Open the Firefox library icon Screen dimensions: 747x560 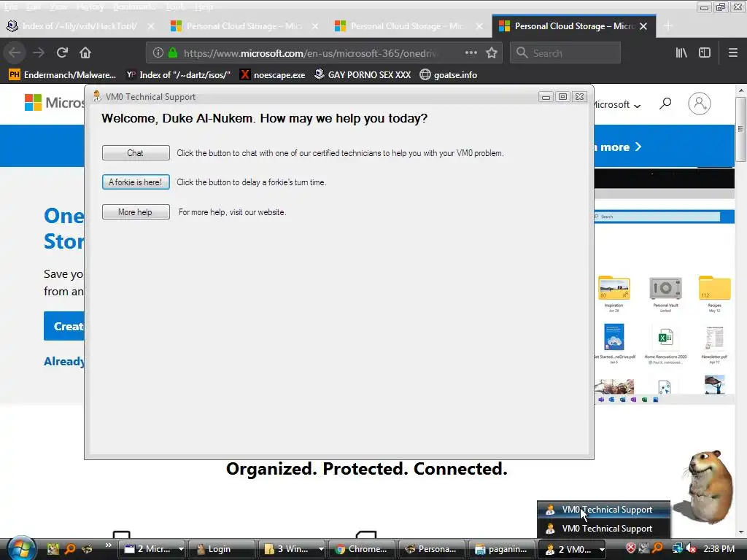tap(681, 52)
